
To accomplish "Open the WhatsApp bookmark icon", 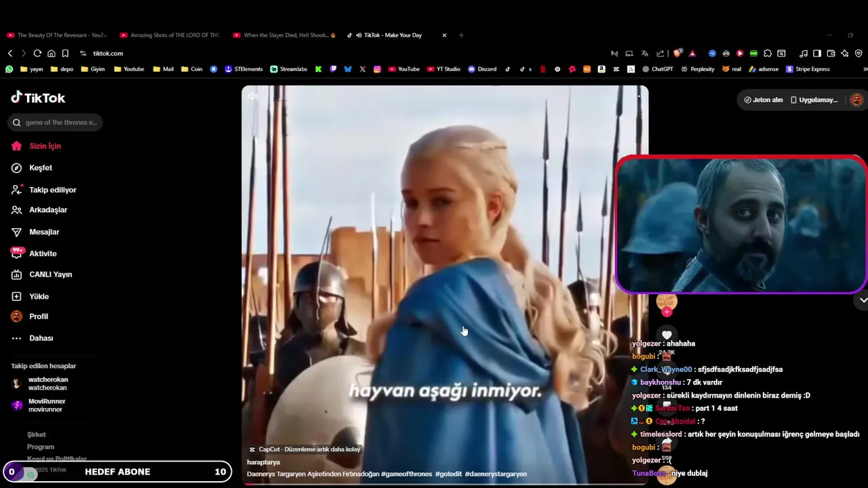I will click(x=9, y=69).
